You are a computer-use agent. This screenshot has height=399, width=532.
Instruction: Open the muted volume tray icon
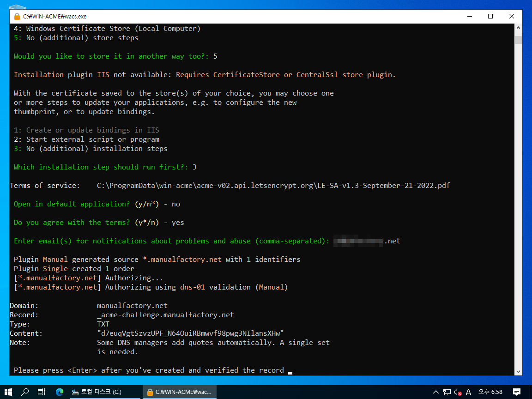[458, 392]
